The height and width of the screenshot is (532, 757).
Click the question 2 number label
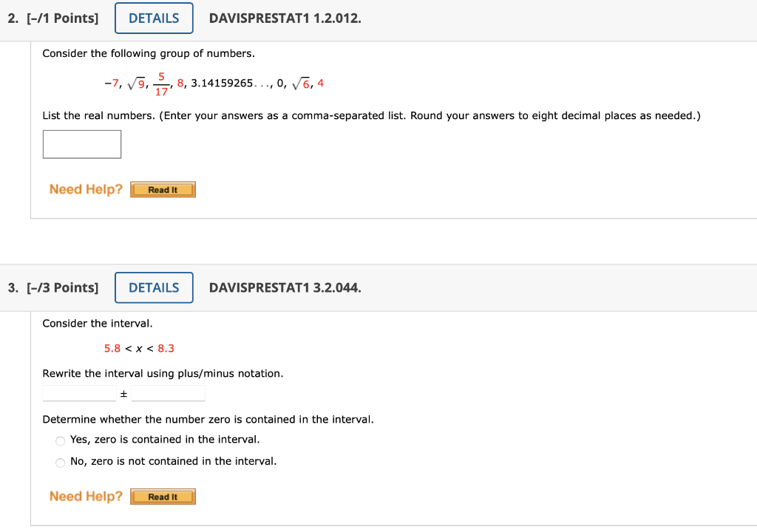pos(11,18)
